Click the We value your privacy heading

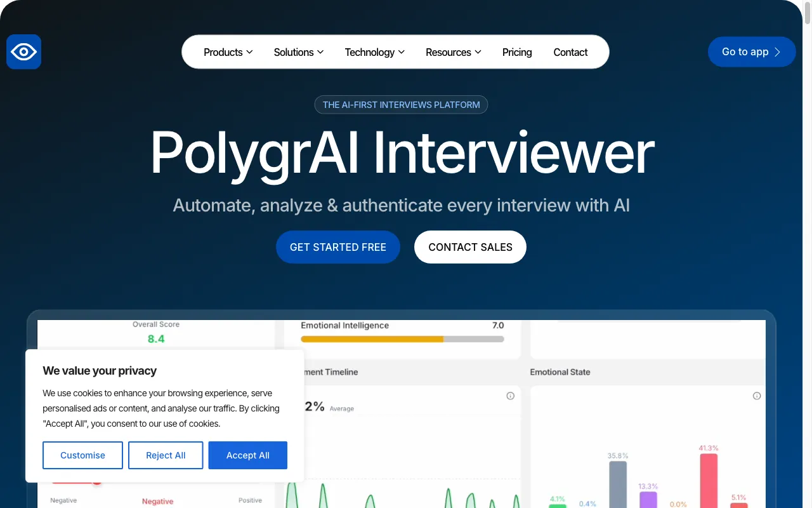100,371
